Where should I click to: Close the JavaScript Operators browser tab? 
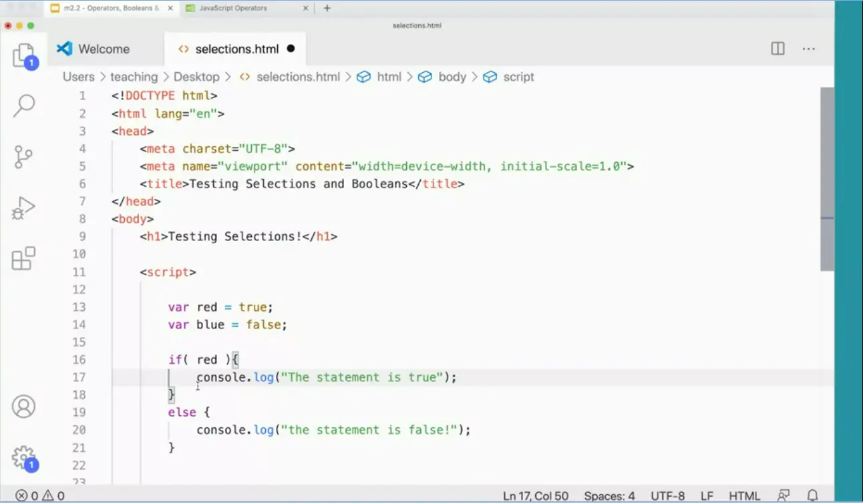coord(306,8)
